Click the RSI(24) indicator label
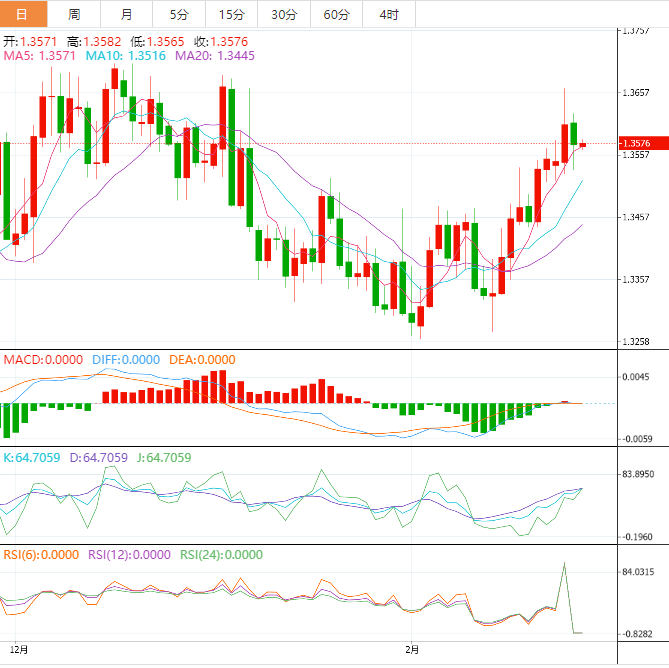Image resolution: width=669 pixels, height=668 pixels. [x=221, y=555]
